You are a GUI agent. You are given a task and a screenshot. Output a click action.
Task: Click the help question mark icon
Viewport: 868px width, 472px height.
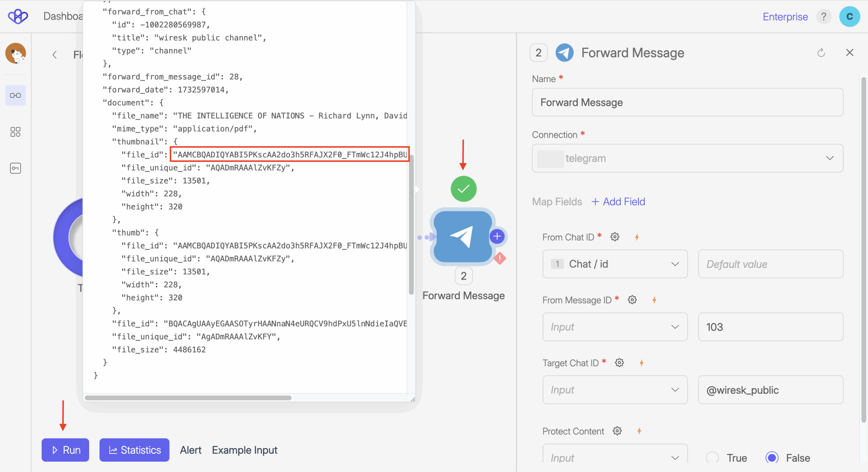click(x=823, y=17)
